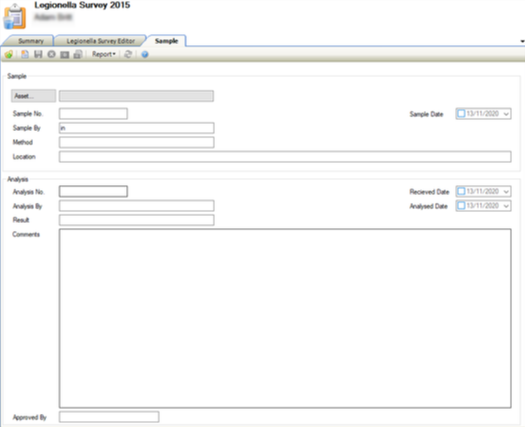Click the grey rectangle icon beside delete icon

(64, 54)
